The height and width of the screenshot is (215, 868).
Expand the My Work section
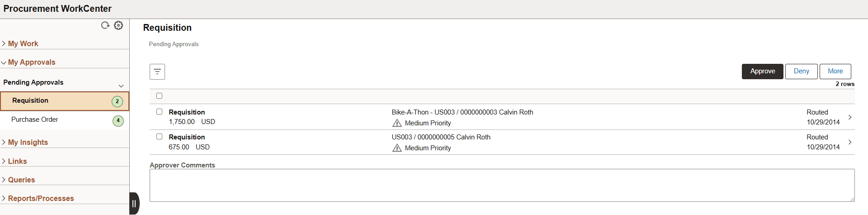tap(23, 43)
